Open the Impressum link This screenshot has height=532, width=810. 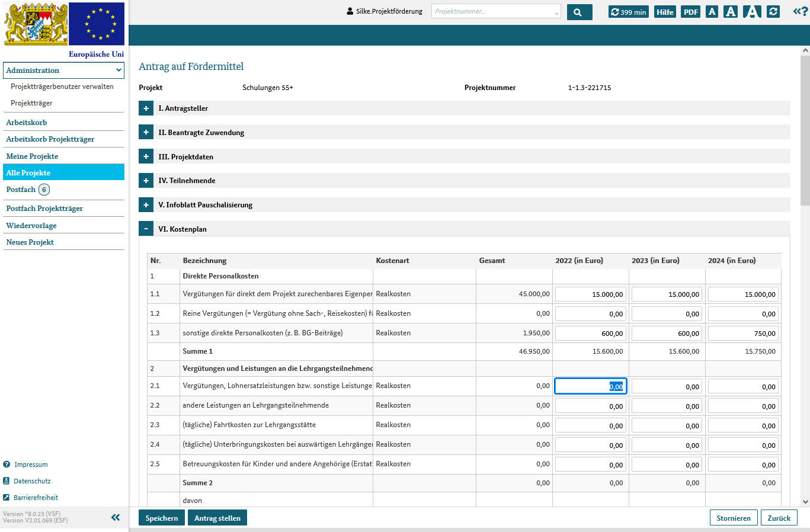(31, 464)
